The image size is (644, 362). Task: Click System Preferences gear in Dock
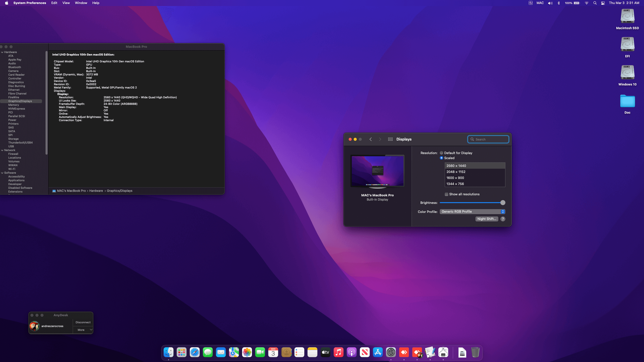(x=391, y=352)
